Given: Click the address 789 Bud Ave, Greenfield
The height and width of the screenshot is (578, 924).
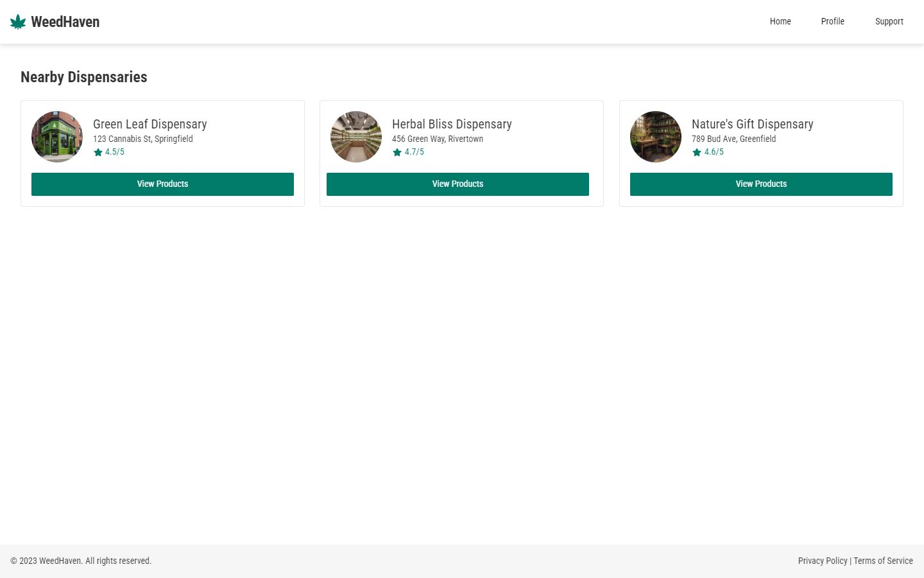Looking at the screenshot, I should pos(734,139).
